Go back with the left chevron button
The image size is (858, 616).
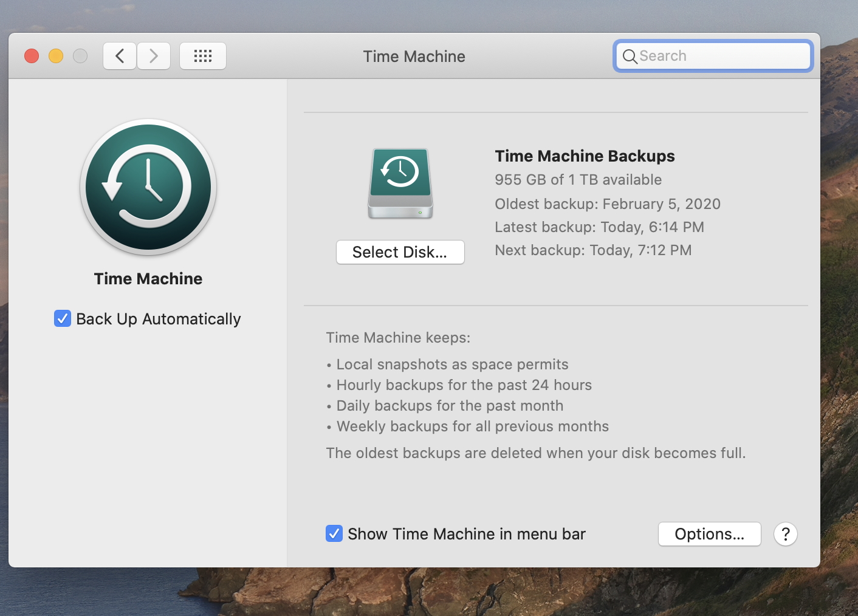coord(120,56)
